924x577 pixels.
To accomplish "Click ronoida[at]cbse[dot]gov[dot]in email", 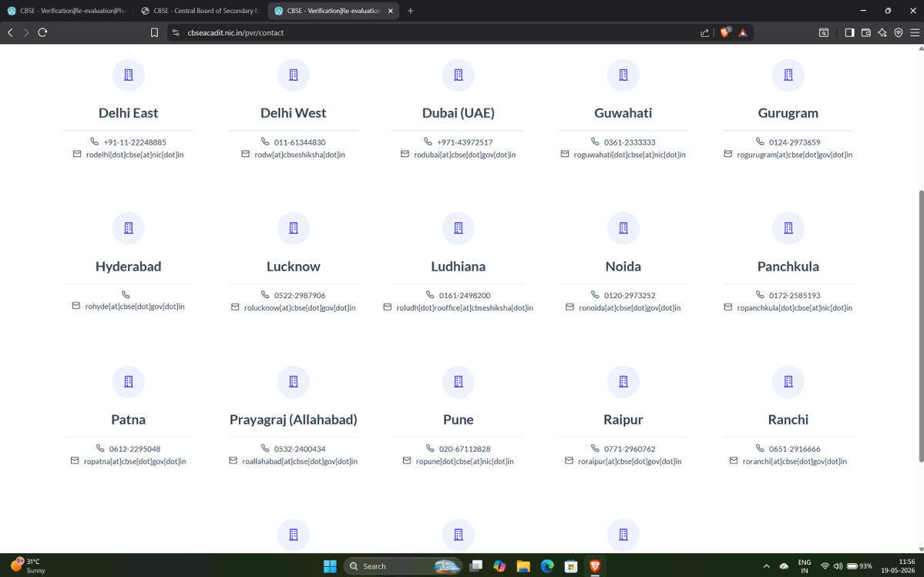I will (630, 307).
